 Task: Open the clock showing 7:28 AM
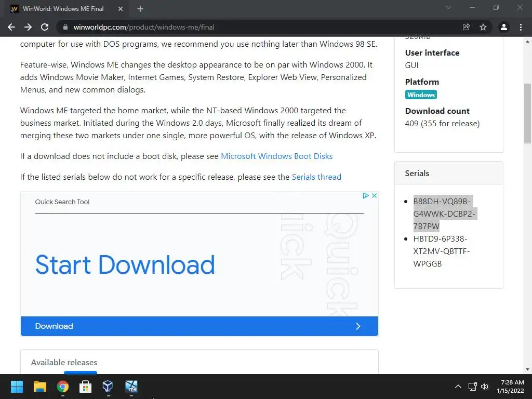tap(511, 387)
